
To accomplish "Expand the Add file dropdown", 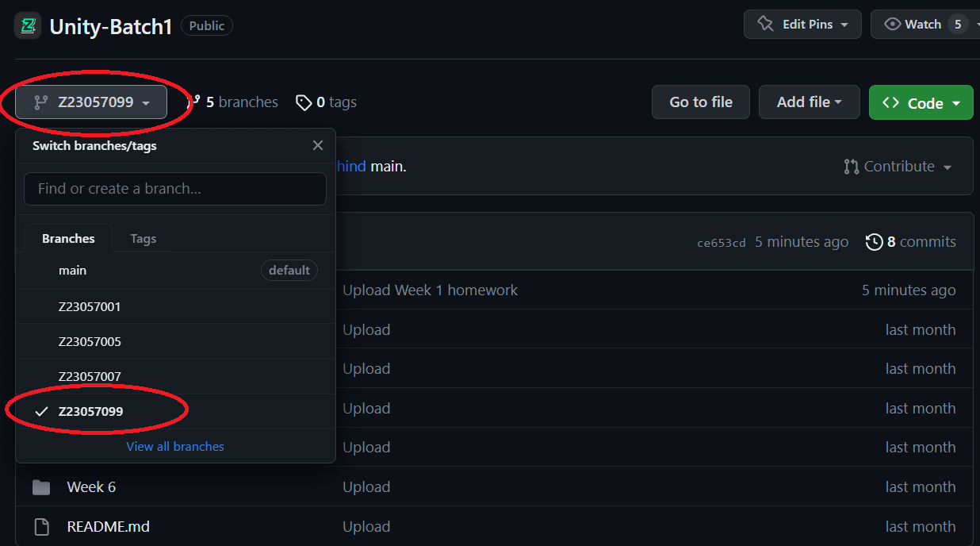I will (809, 102).
